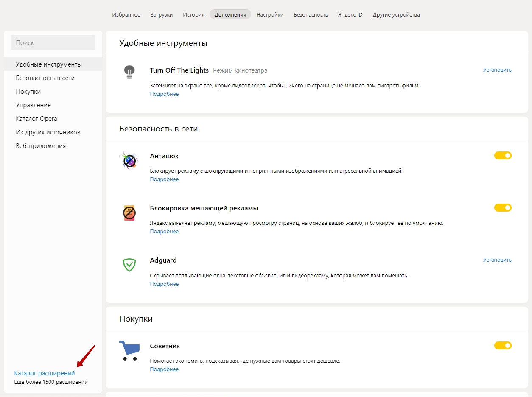Image resolution: width=532 pixels, height=397 pixels.
Task: Click the Советник extension name
Action: (165, 346)
